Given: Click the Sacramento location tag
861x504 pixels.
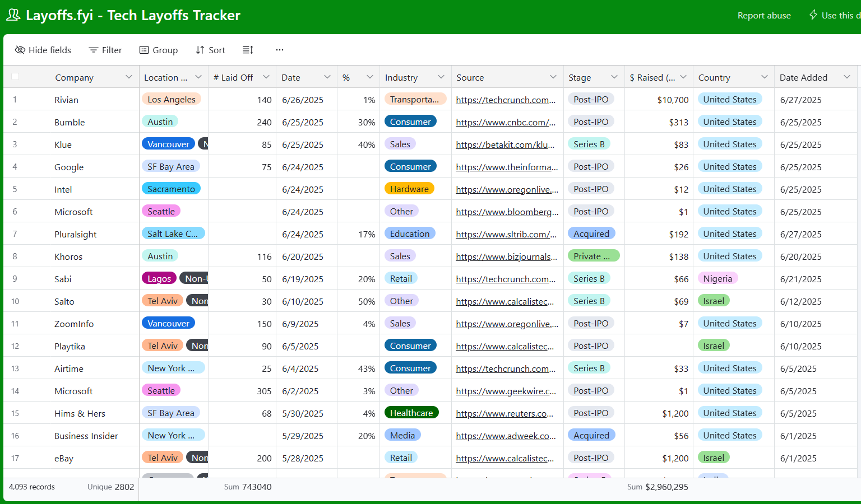Looking at the screenshot, I should coord(171,189).
